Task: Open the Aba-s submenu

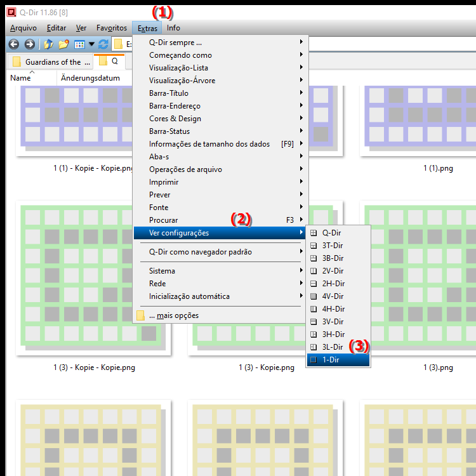Action: 220,157
